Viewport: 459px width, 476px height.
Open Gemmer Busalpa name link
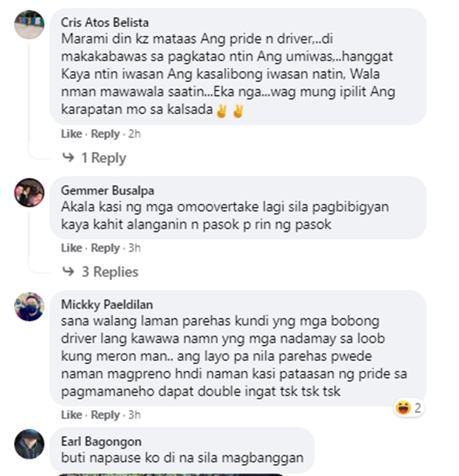tap(108, 191)
